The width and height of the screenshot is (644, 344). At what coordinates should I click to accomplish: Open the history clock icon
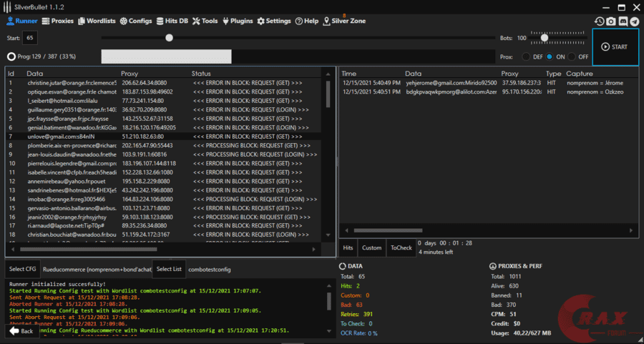pyautogui.click(x=600, y=21)
